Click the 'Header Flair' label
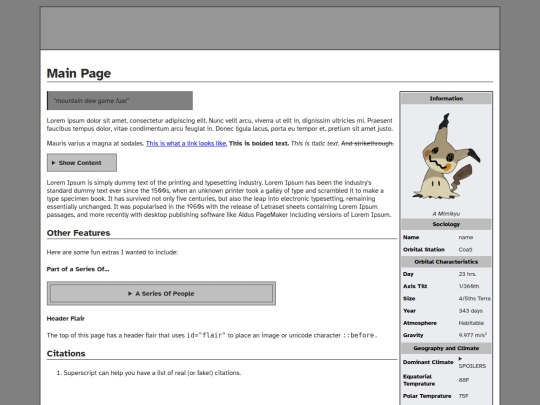540x405 pixels. click(66, 318)
